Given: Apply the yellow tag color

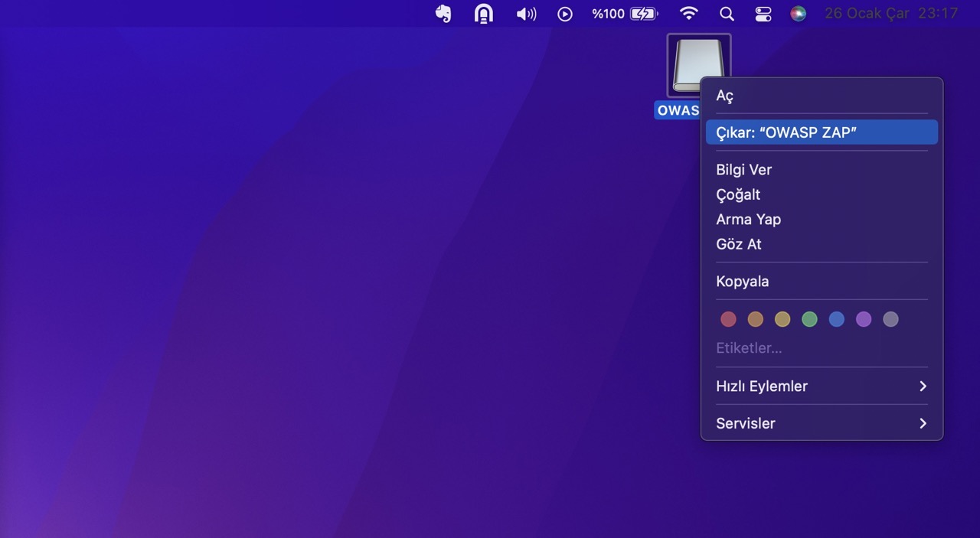Looking at the screenshot, I should click(782, 319).
